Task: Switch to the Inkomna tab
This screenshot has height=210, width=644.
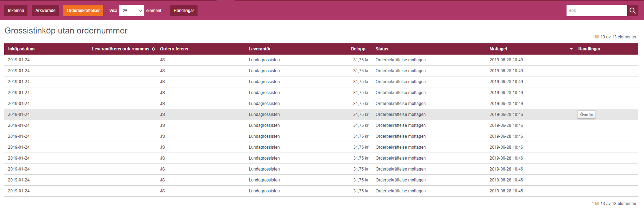Action: tap(16, 11)
